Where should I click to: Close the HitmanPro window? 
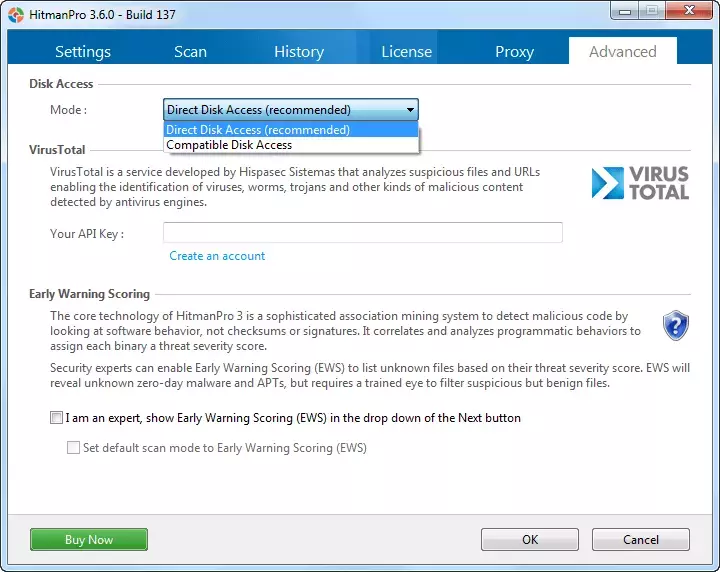coord(689,11)
